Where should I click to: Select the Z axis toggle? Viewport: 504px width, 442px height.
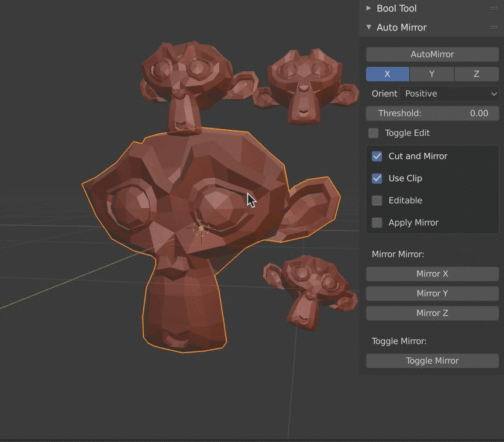click(x=477, y=74)
